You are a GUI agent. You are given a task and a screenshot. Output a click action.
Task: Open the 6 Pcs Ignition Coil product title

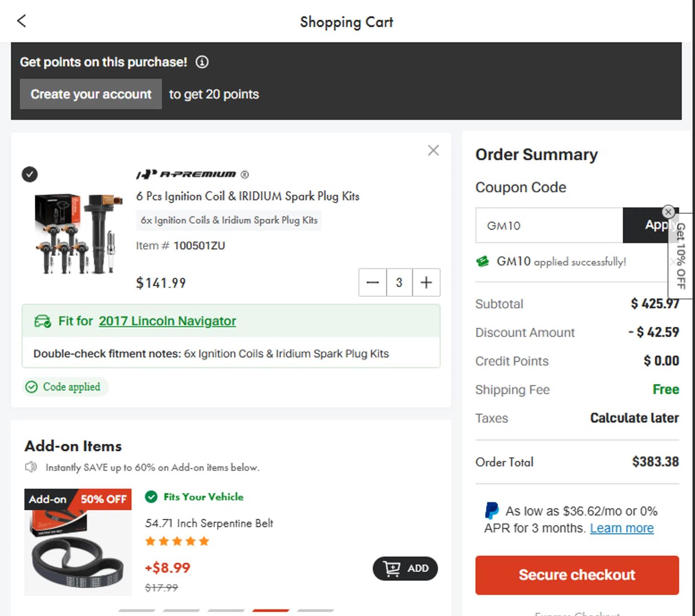(247, 196)
